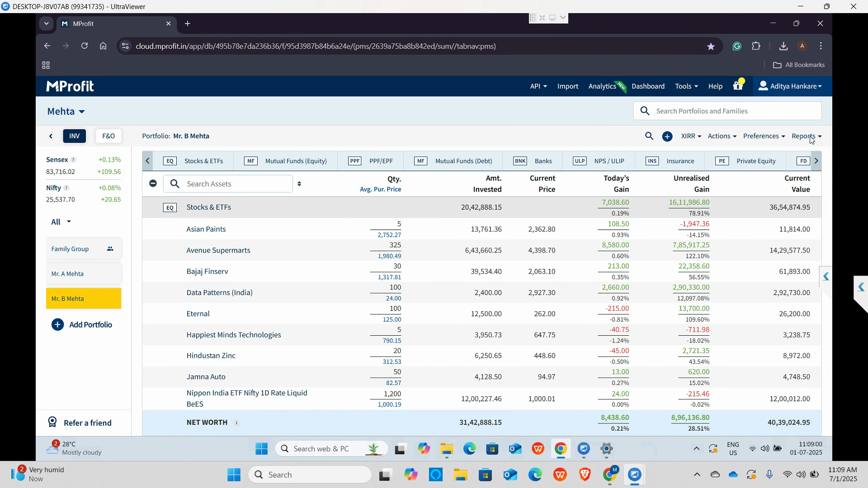Open the API dropdown menu
868x488 pixels.
point(538,86)
